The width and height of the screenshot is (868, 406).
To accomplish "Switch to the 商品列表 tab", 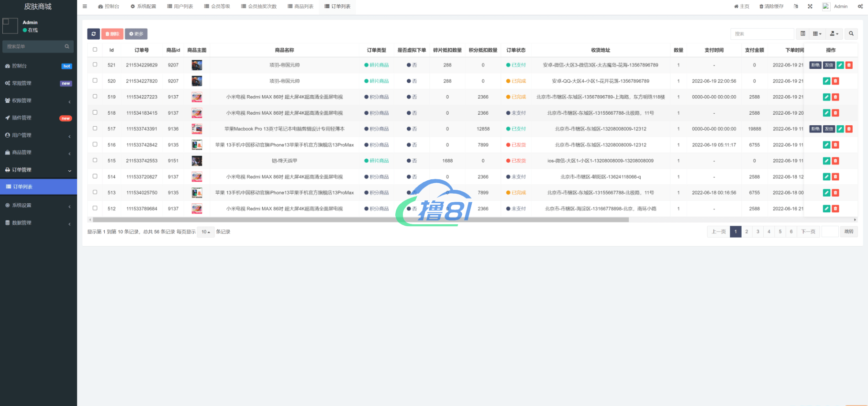I will tap(300, 6).
